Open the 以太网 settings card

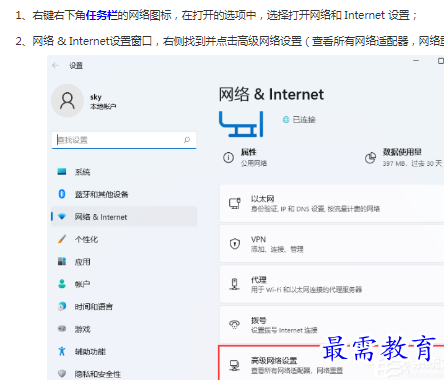pos(332,203)
